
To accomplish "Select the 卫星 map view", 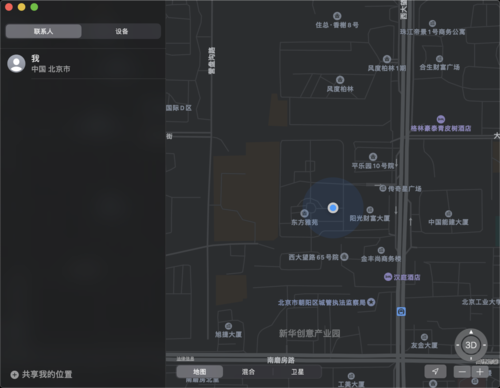I will tap(297, 372).
